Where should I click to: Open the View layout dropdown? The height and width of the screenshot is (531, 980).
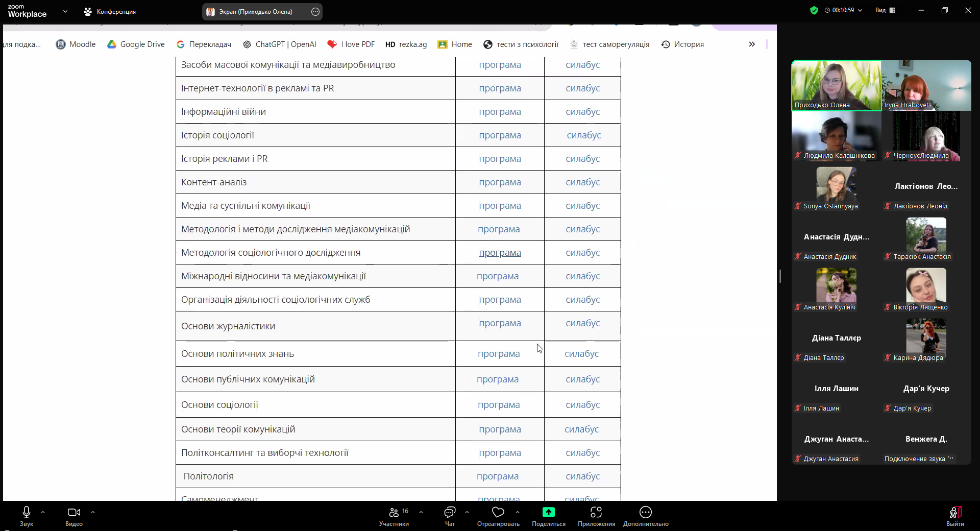point(885,10)
